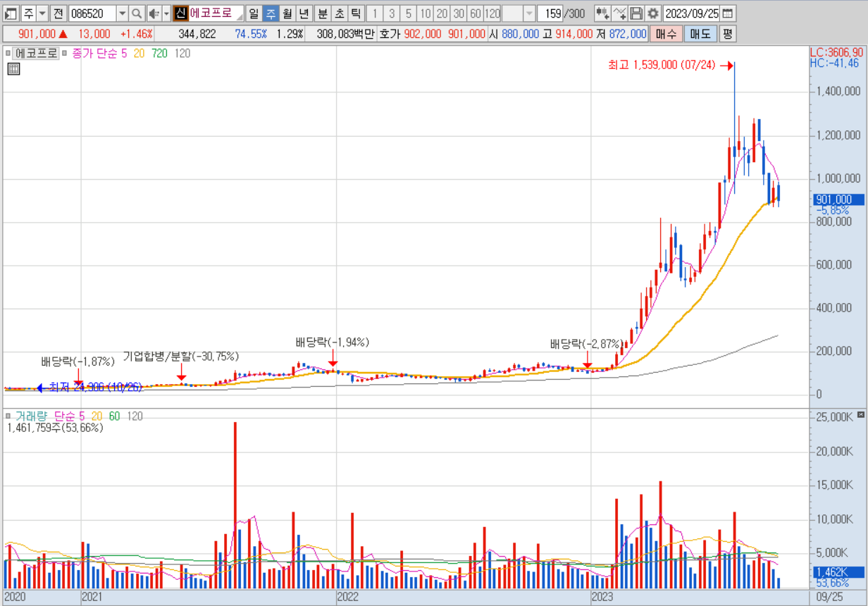The height and width of the screenshot is (606, 868).
Task: Open the calendar date picker icon
Action: coord(728,13)
